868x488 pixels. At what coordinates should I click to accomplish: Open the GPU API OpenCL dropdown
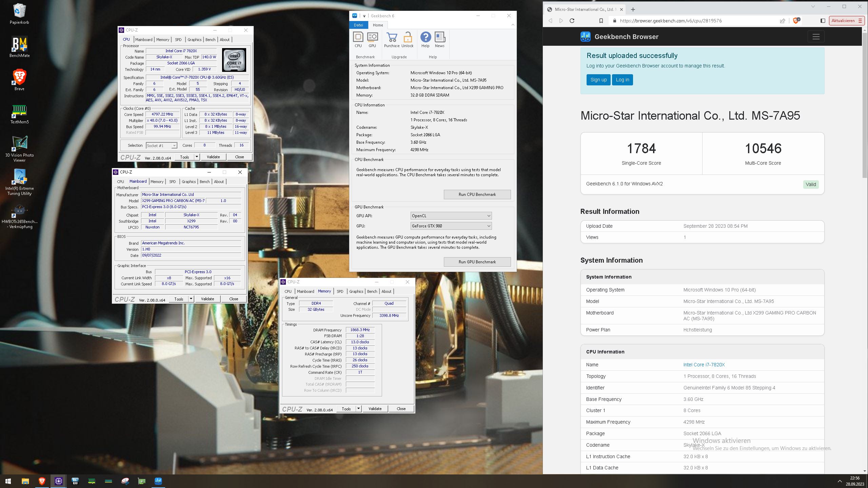coord(451,216)
